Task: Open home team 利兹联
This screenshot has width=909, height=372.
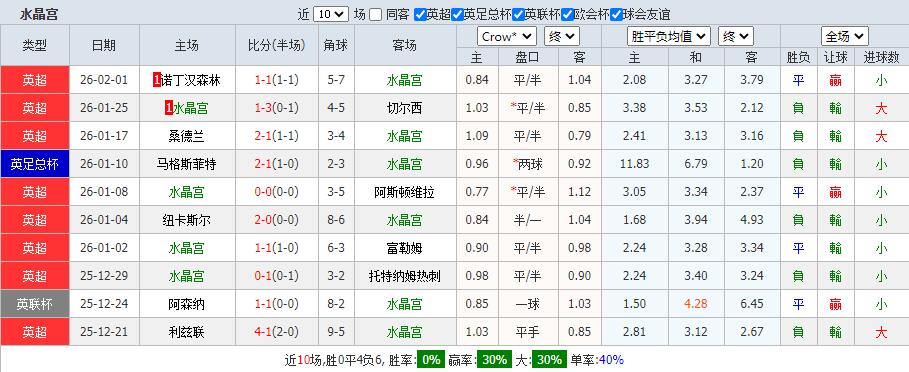Action: [x=187, y=333]
